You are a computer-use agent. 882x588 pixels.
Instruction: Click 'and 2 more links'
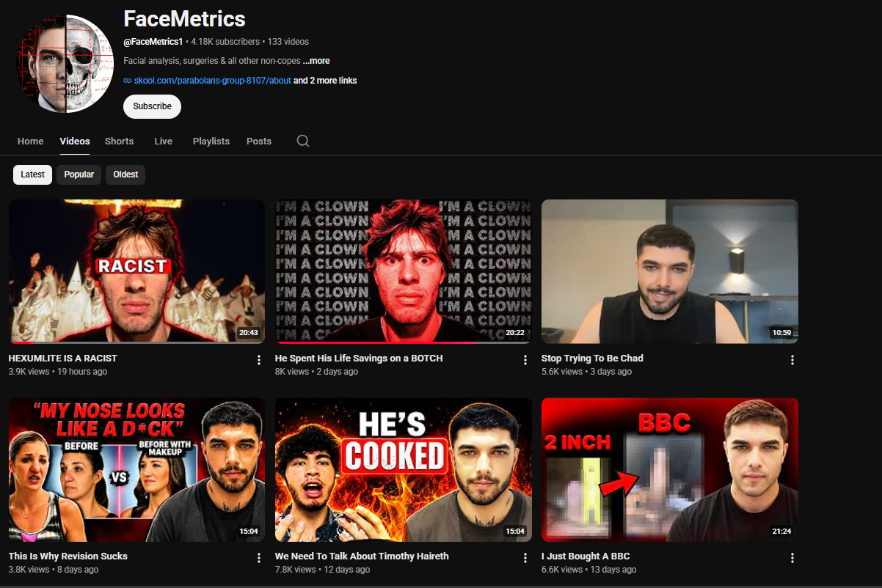pyautogui.click(x=325, y=81)
